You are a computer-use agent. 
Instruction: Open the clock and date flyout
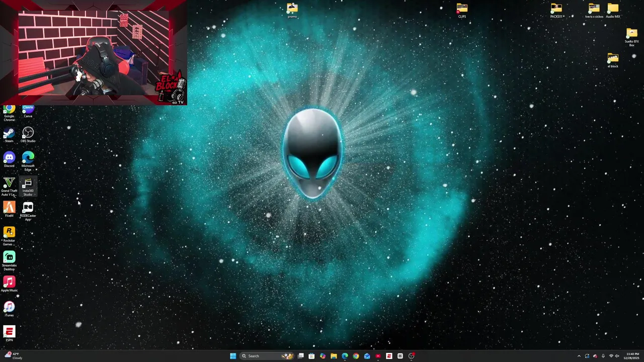click(x=632, y=356)
